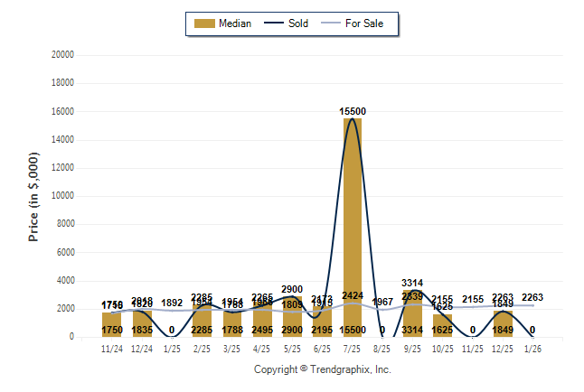
Task: Click the 7/25 x-axis label
Action: tap(352, 348)
